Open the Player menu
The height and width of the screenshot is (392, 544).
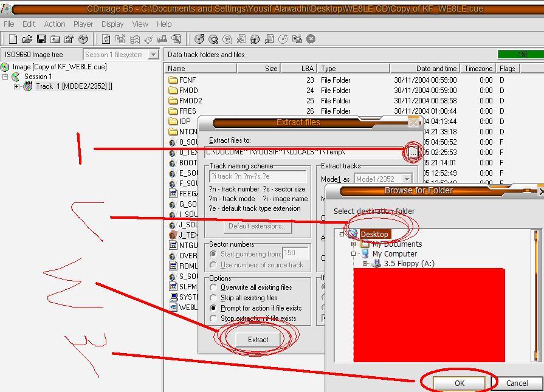[x=83, y=24]
